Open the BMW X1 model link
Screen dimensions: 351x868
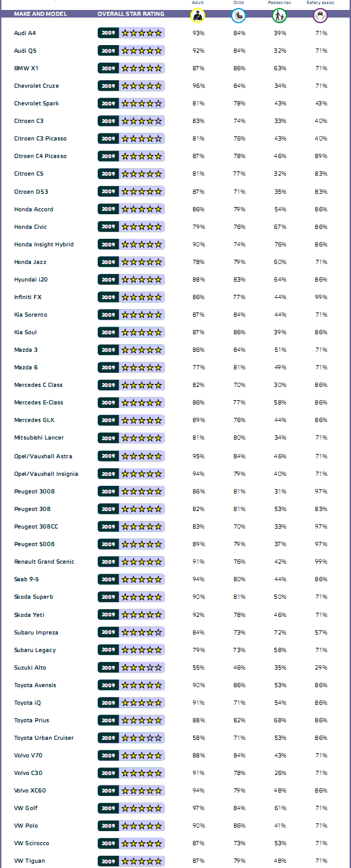[26, 68]
